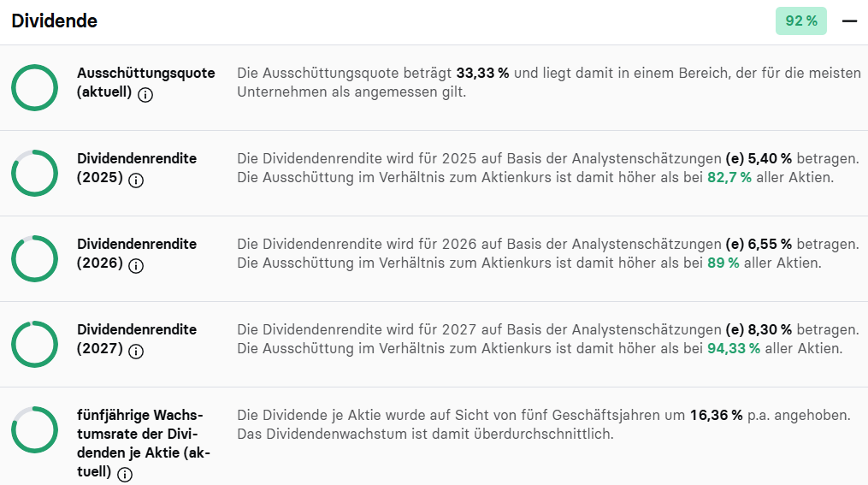This screenshot has width=868, height=485.
Task: Click the Ausschüttungsquote circular score ring
Action: coord(34,87)
